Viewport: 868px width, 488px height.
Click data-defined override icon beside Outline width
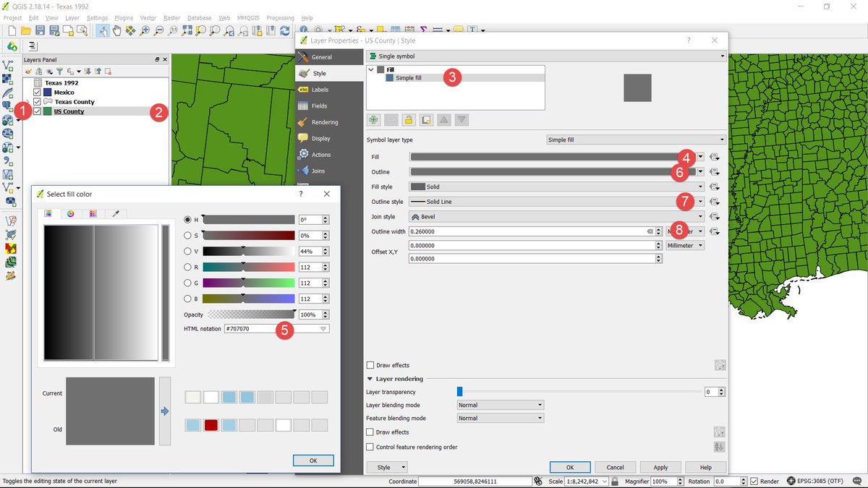[x=714, y=231]
